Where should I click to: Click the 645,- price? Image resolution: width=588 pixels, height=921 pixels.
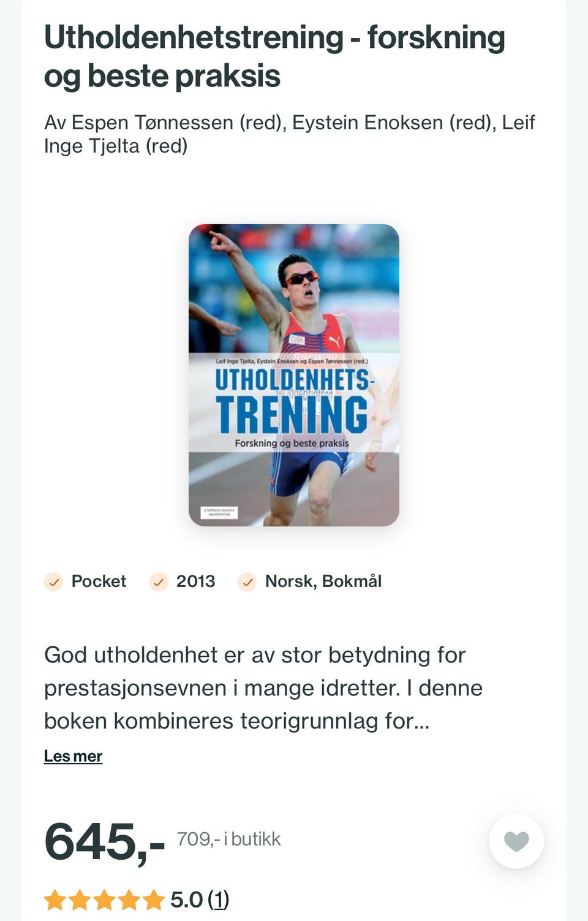(105, 843)
